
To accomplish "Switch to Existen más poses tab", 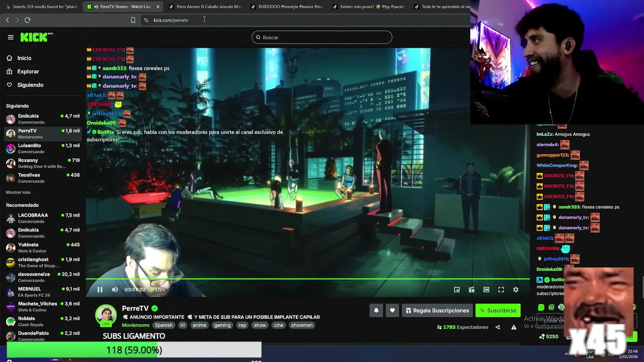I will (x=370, y=7).
